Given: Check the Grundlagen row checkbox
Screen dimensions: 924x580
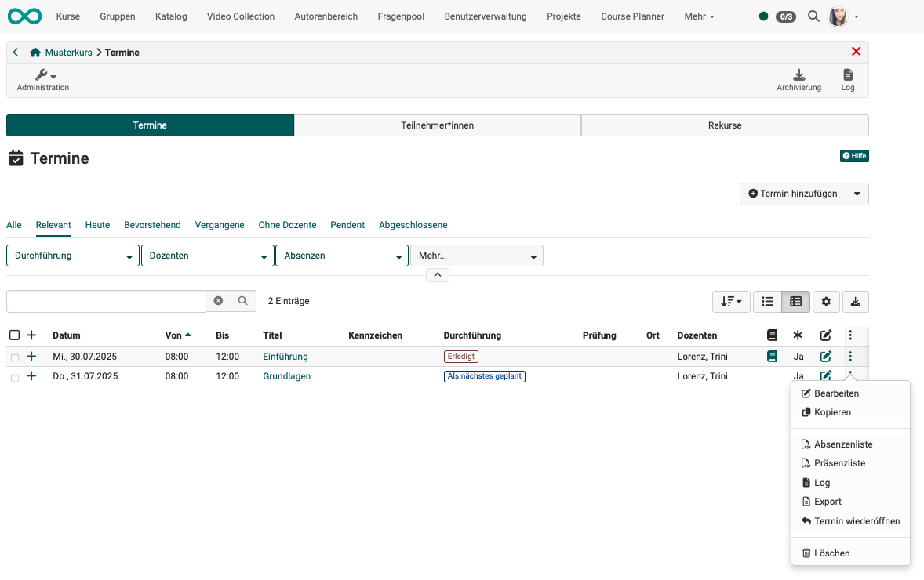Looking at the screenshot, I should tap(14, 377).
